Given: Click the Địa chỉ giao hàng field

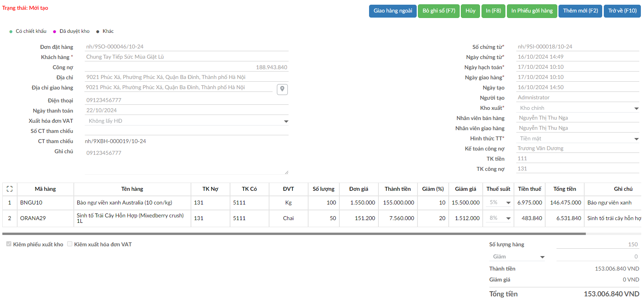Looking at the screenshot, I should [x=178, y=87].
